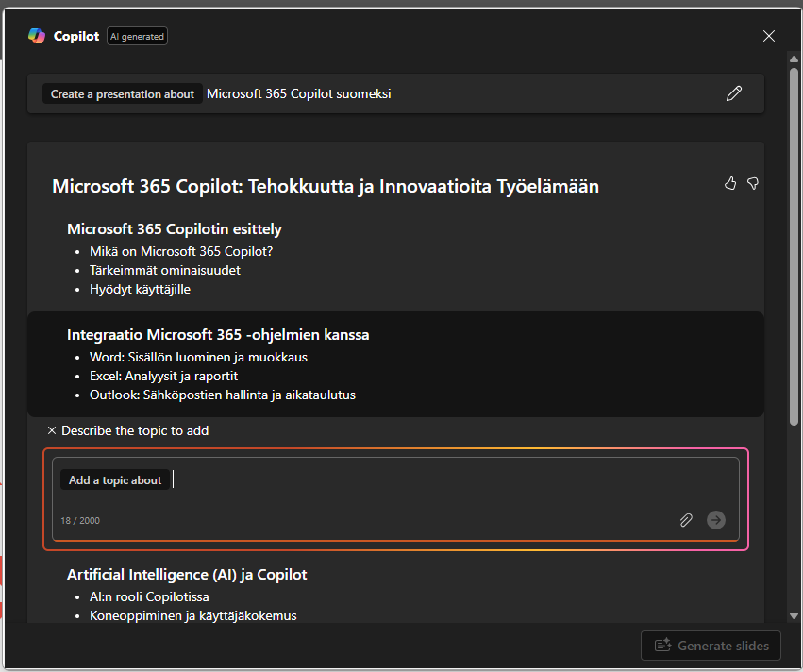Screen dimensions: 803x672
Task: Attach a file with the paperclip icon
Action: pyautogui.click(x=686, y=520)
